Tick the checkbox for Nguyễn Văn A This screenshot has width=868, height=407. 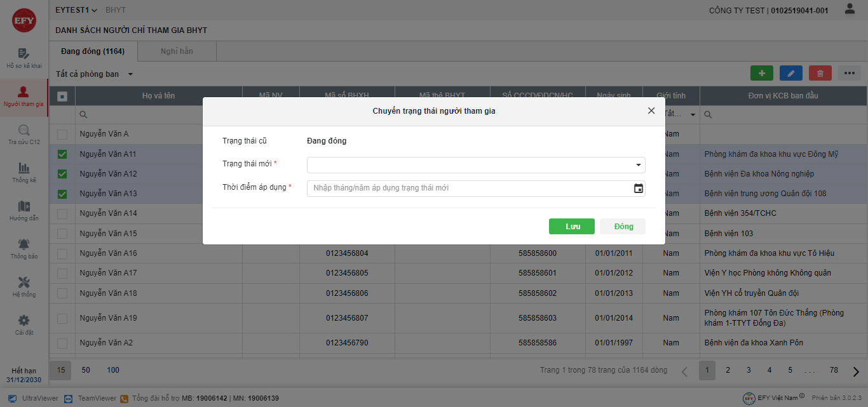click(62, 134)
